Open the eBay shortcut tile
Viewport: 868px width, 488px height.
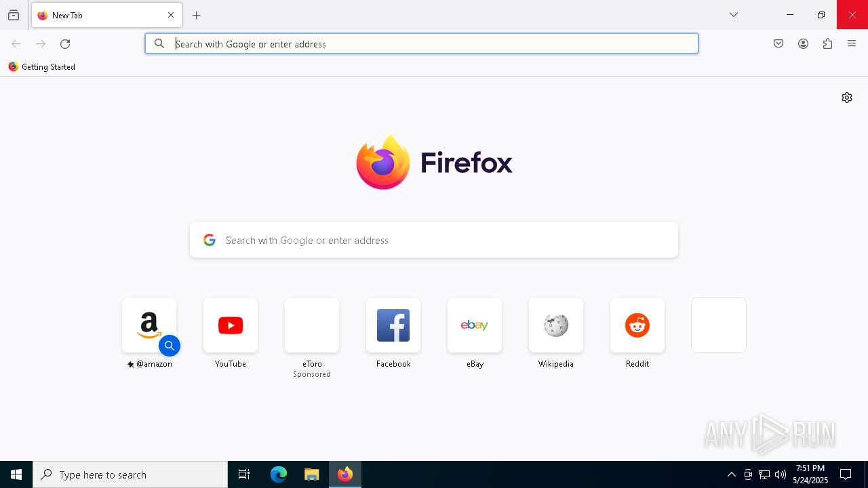pyautogui.click(x=475, y=325)
